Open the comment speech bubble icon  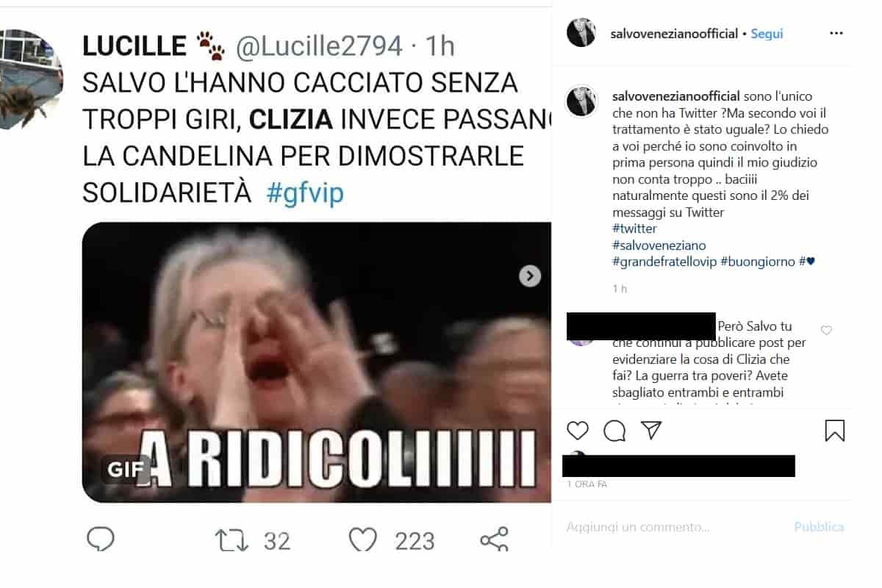coord(614,431)
